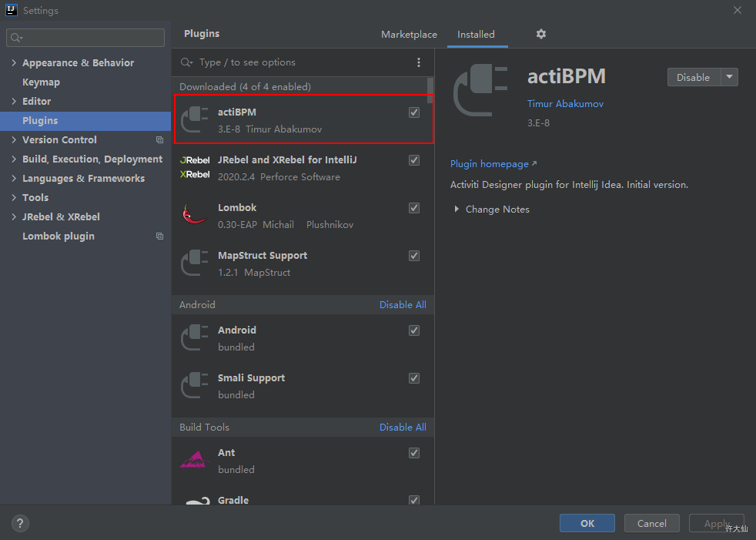Click the Android plugin plug icon
Image resolution: width=756 pixels, height=540 pixels.
[195, 337]
